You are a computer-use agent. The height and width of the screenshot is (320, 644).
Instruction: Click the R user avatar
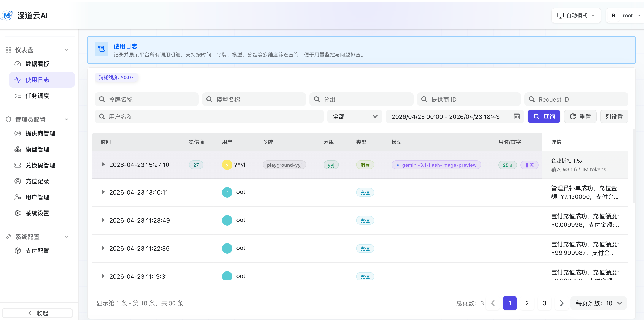614,16
